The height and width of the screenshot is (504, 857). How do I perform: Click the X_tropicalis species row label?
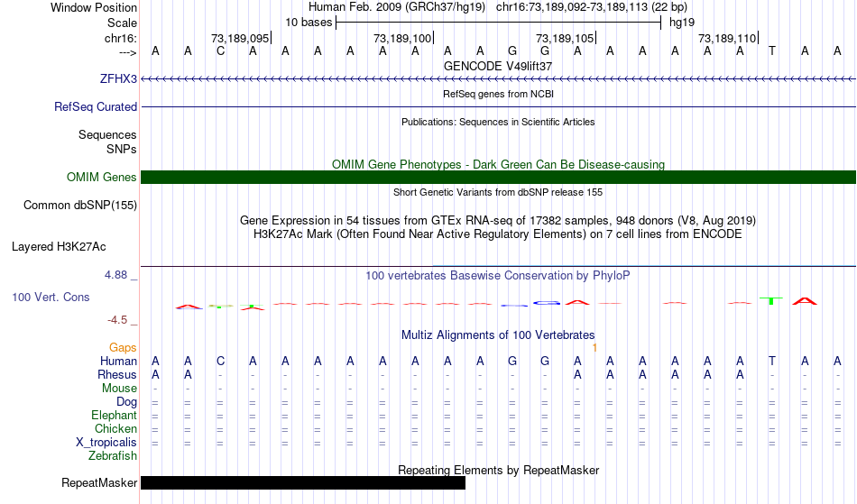point(106,443)
